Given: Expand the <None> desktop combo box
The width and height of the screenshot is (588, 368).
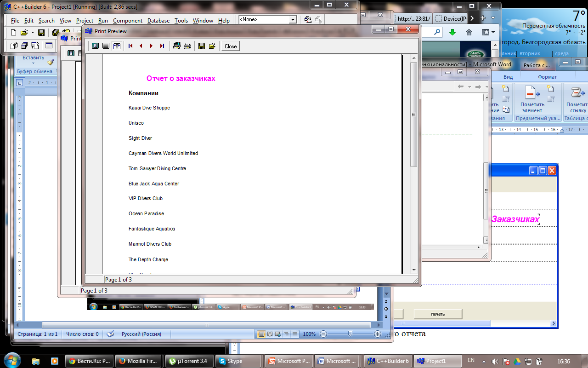Looking at the screenshot, I should click(293, 20).
